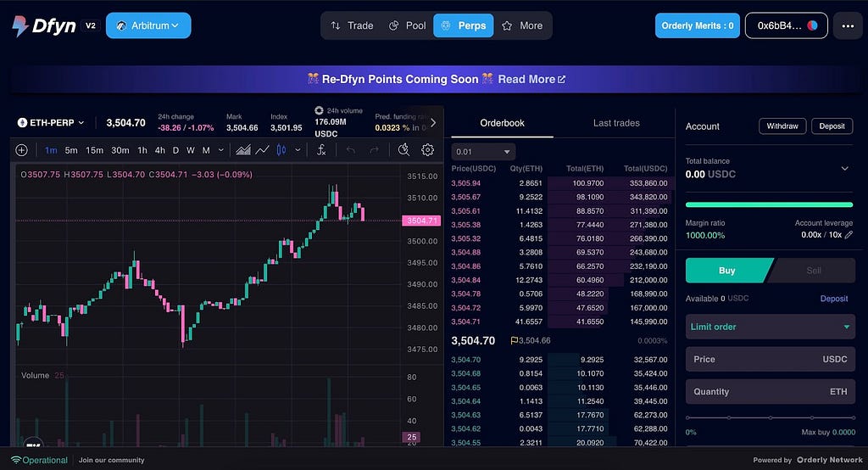The height and width of the screenshot is (470, 868).
Task: Open the quick search lightning icon
Action: pyautogui.click(x=403, y=150)
